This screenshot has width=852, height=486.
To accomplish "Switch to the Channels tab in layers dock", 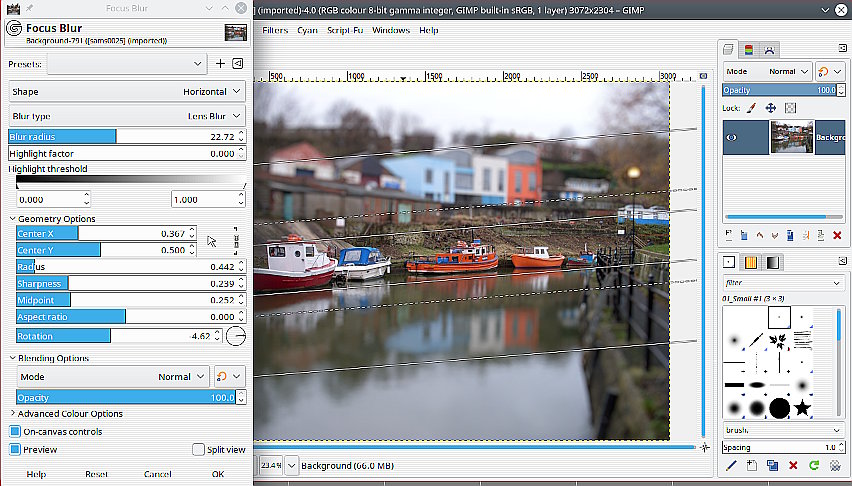I will [750, 49].
